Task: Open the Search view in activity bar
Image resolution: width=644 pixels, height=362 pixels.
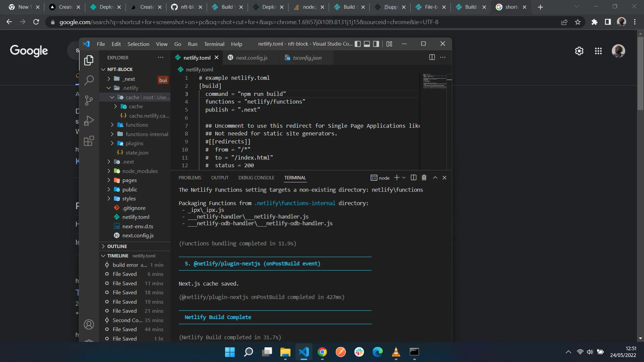Action: pos(89,80)
